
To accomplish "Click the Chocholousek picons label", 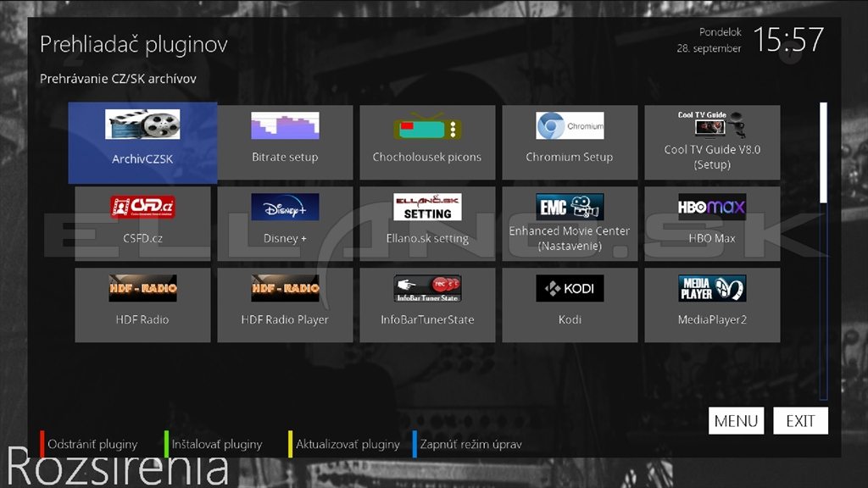I will click(427, 157).
